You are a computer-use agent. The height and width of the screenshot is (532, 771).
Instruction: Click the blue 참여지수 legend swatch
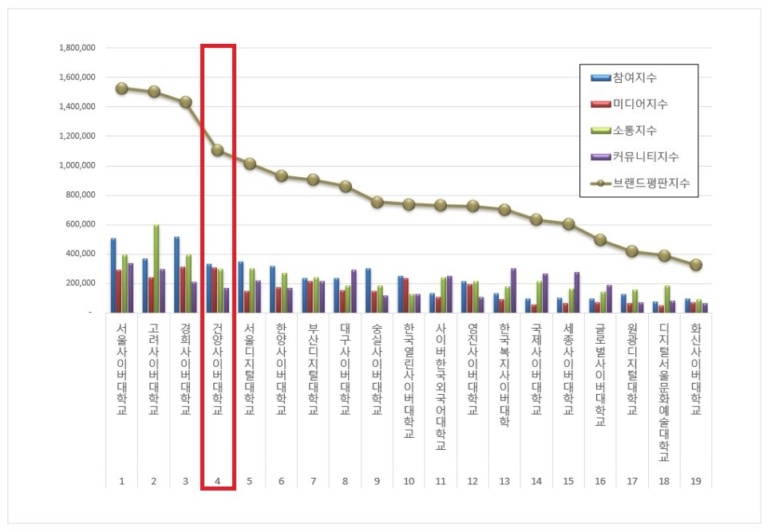tap(600, 77)
